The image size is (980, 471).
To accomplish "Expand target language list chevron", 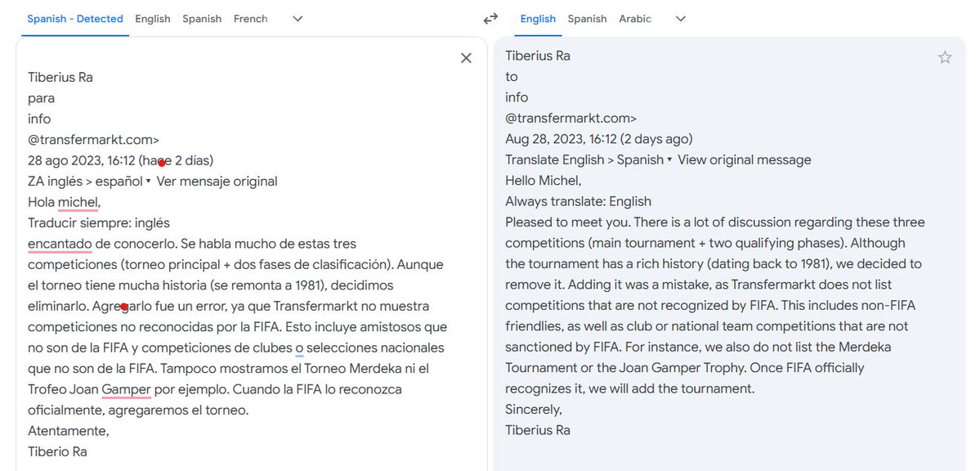I will (681, 19).
